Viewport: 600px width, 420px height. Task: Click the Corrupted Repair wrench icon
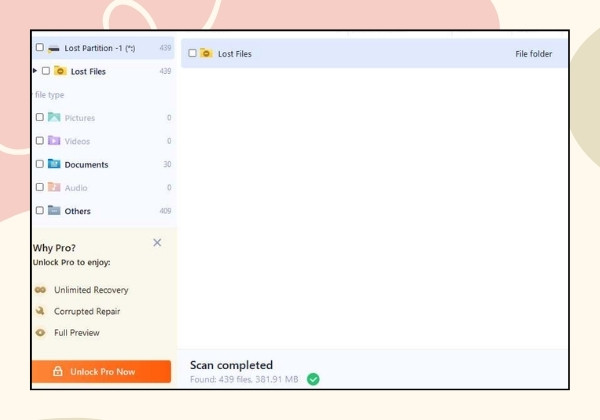40,311
